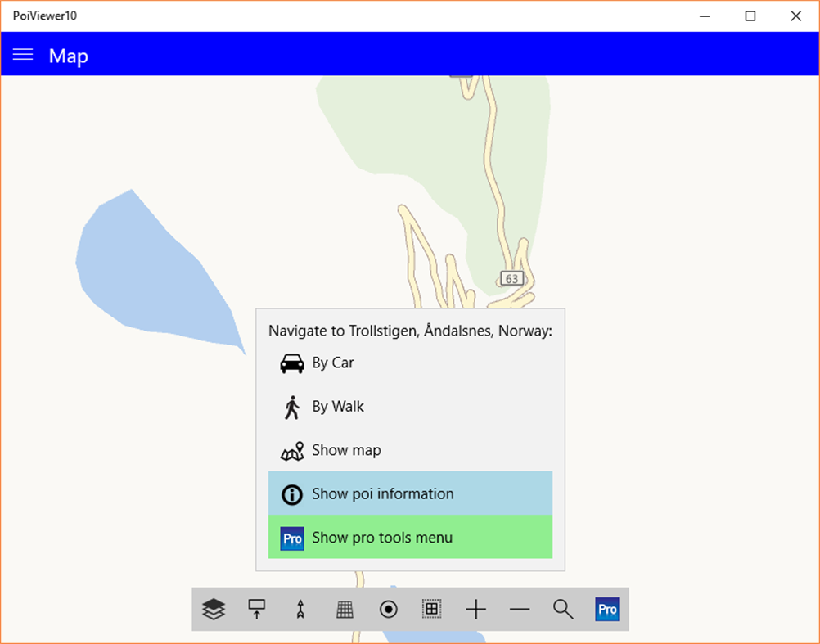
Task: Open the hamburger navigation menu
Action: (22, 54)
